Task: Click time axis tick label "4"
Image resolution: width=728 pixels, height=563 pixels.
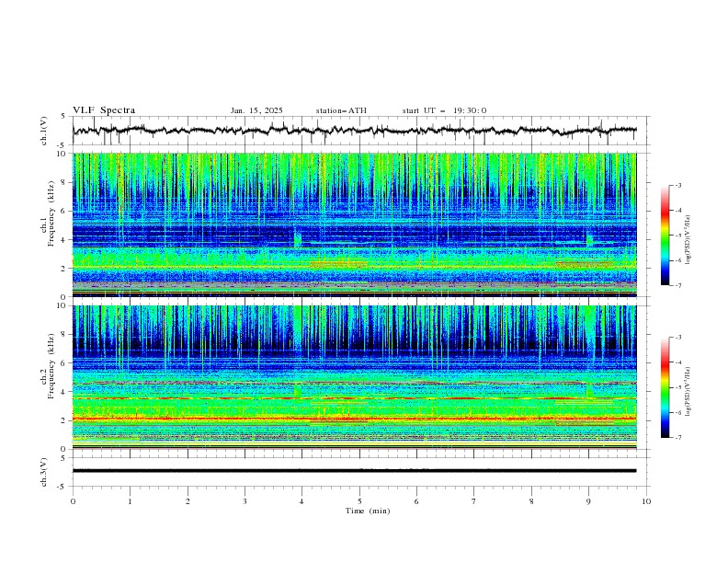Action: [x=301, y=501]
